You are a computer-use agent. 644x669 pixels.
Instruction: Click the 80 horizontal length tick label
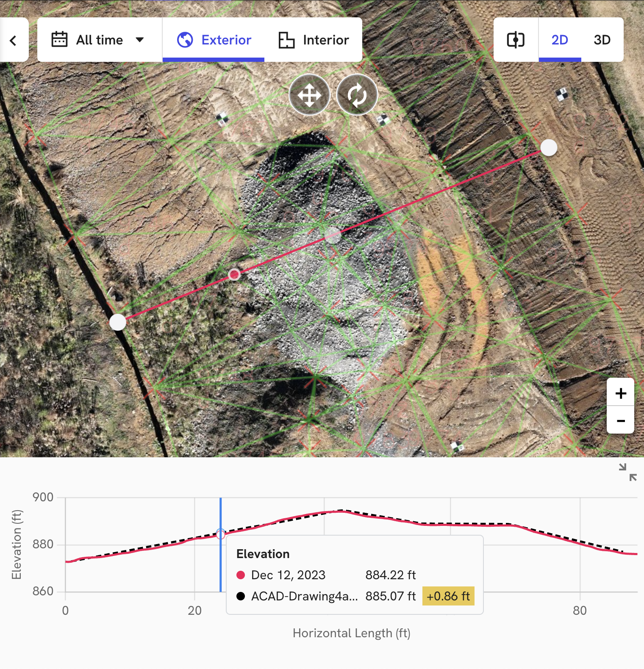pyautogui.click(x=580, y=611)
